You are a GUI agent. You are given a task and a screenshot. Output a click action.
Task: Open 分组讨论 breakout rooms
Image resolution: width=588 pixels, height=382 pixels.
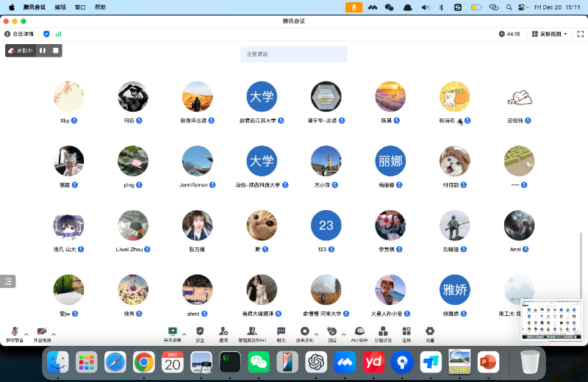pyautogui.click(x=384, y=334)
